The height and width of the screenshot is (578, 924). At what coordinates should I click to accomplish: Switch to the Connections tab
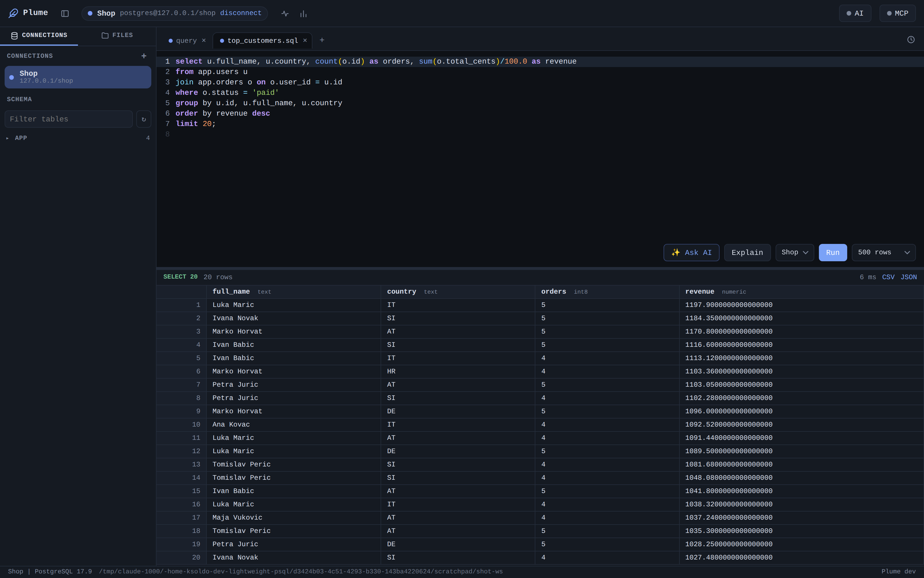pyautogui.click(x=39, y=36)
